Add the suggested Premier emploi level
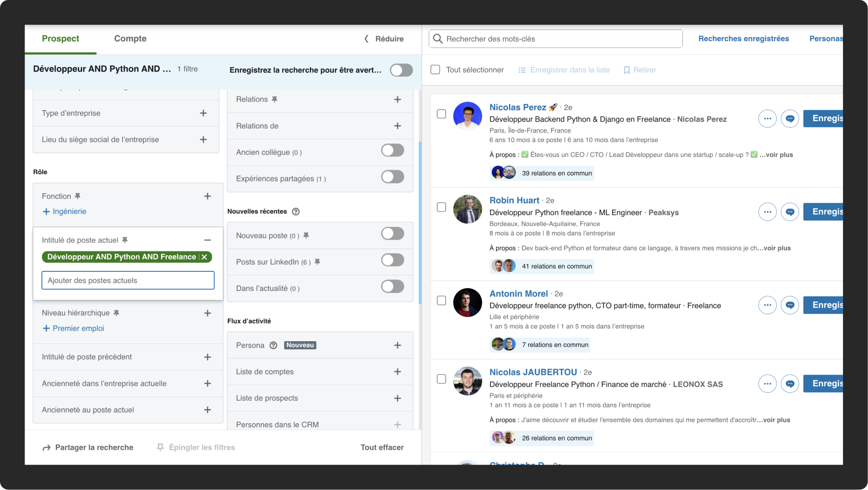The image size is (868, 490). coord(74,328)
